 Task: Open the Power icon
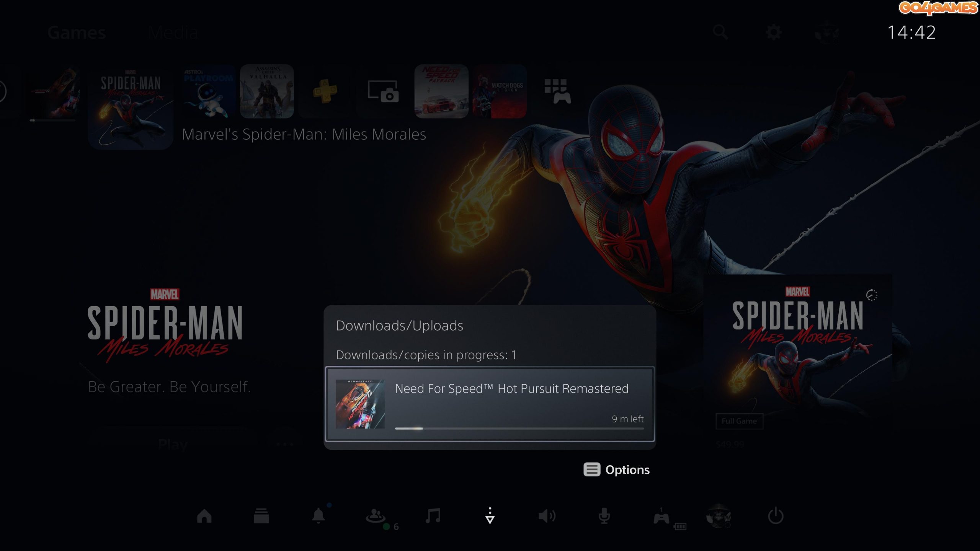click(776, 516)
